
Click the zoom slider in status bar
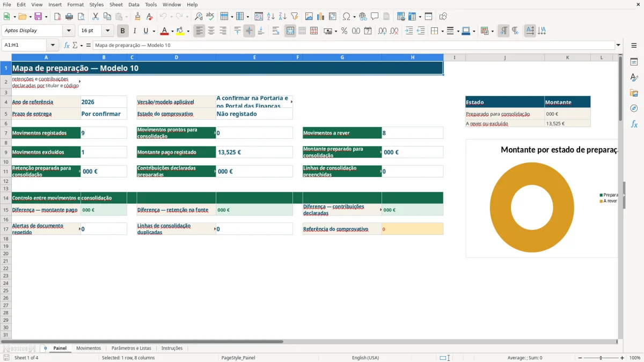(601, 358)
